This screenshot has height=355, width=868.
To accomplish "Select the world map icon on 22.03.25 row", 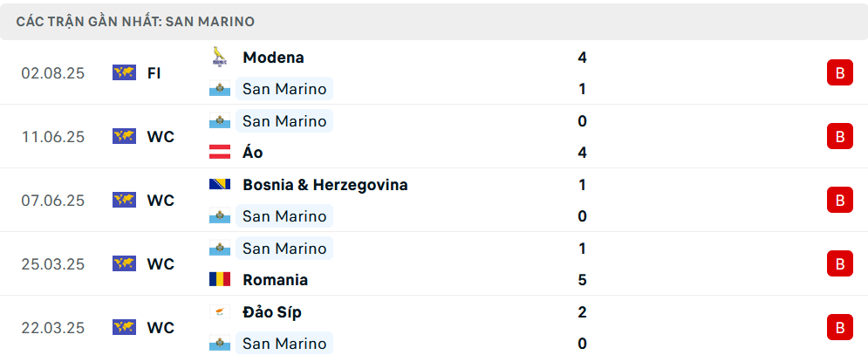I will click(124, 328).
